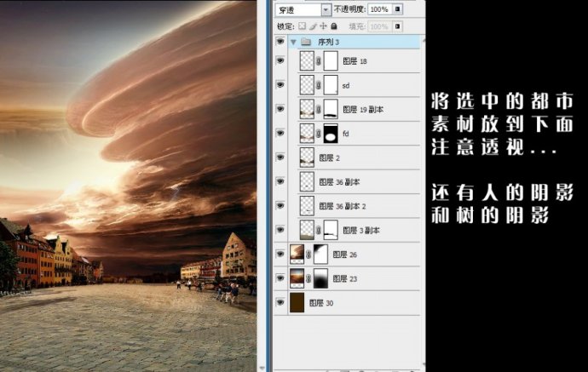Image resolution: width=588 pixels, height=372 pixels.
Task: Toggle lock transparent pixels icon
Action: click(x=302, y=26)
